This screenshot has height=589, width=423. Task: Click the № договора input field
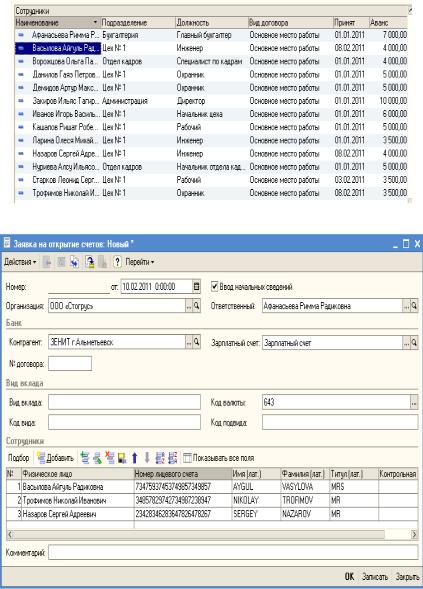coord(70,364)
